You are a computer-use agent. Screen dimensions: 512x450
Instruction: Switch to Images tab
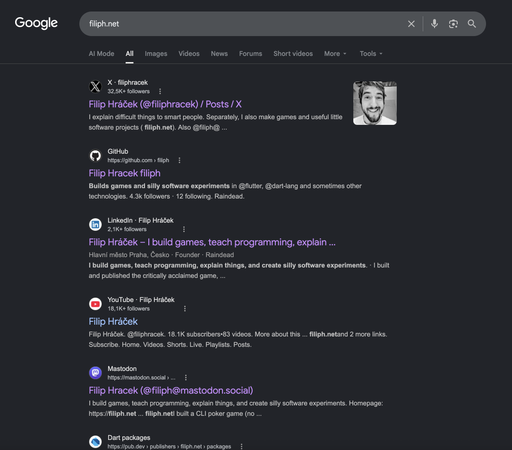[x=156, y=54]
